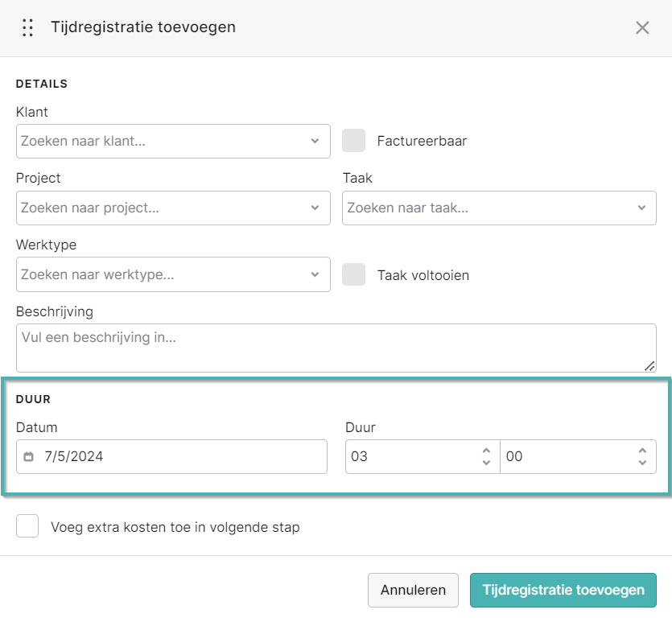Click the calendar icon in Datum field
This screenshot has height=622, width=672.
click(28, 457)
